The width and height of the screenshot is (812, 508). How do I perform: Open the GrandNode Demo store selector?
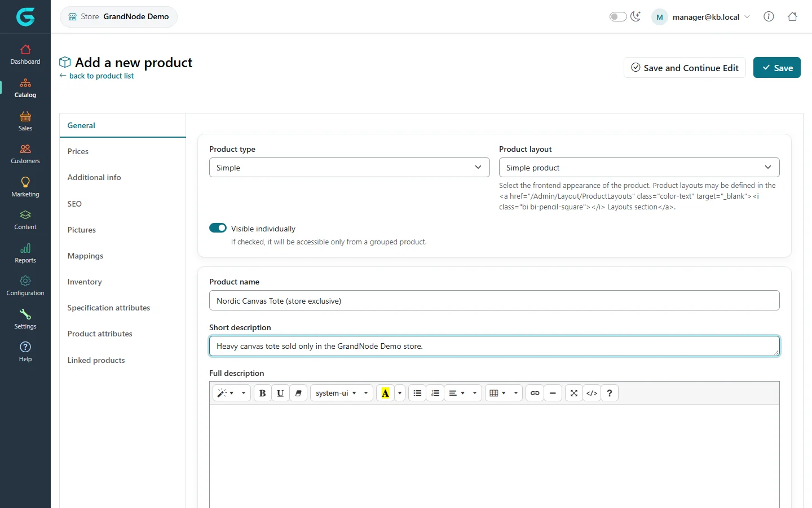coord(118,17)
